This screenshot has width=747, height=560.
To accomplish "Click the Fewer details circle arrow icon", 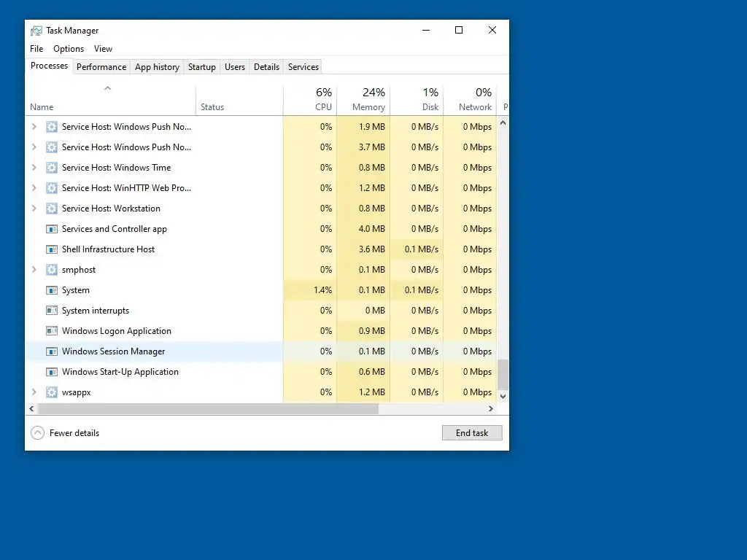I will pyautogui.click(x=38, y=433).
